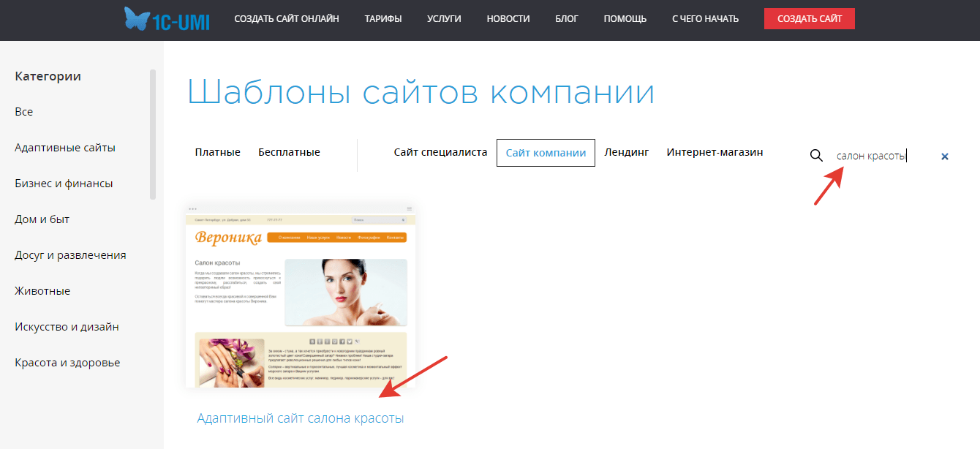980x449 pixels.
Task: Click the 'Вероника' salon template thumbnail
Action: tap(300, 296)
